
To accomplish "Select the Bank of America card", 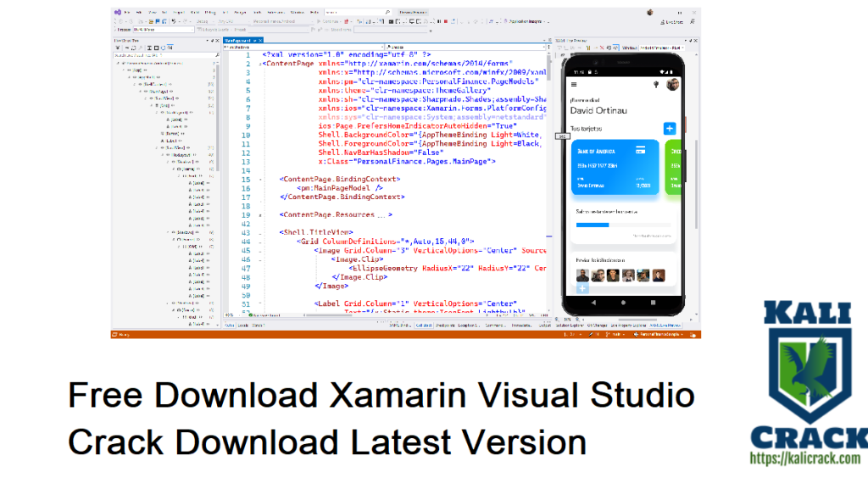I will click(615, 167).
